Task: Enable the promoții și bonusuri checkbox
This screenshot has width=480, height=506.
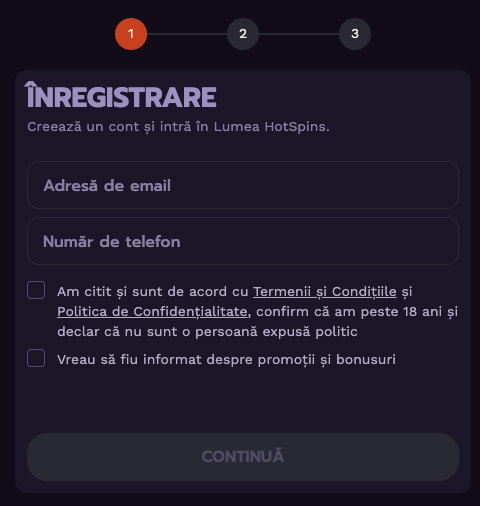Action: 36,358
